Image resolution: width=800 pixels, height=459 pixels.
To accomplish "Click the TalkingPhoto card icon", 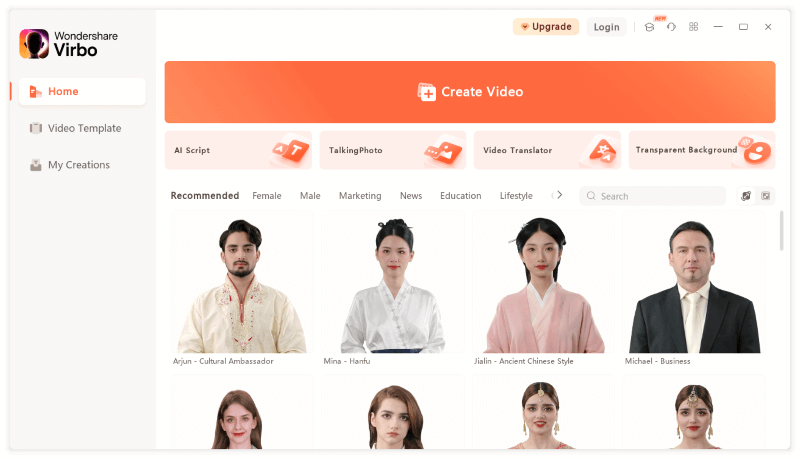I will point(443,151).
